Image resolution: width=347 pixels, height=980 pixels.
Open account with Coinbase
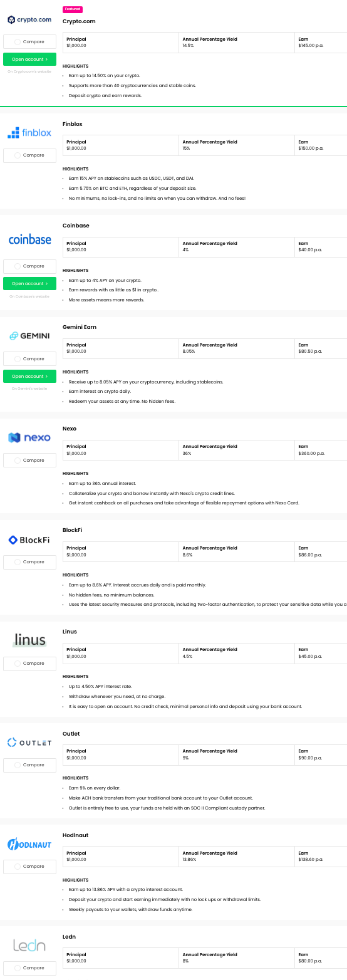coord(29,284)
